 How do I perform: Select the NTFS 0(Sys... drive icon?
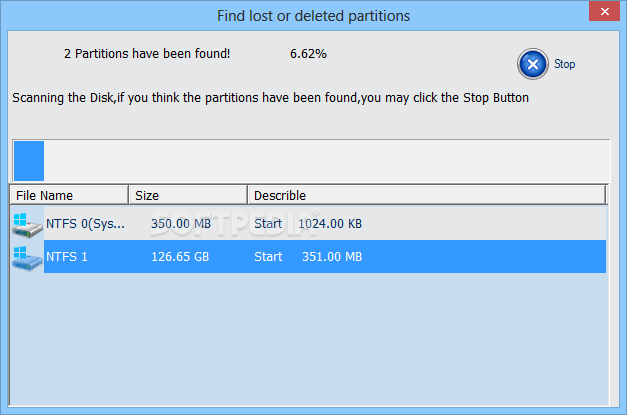click(x=27, y=224)
